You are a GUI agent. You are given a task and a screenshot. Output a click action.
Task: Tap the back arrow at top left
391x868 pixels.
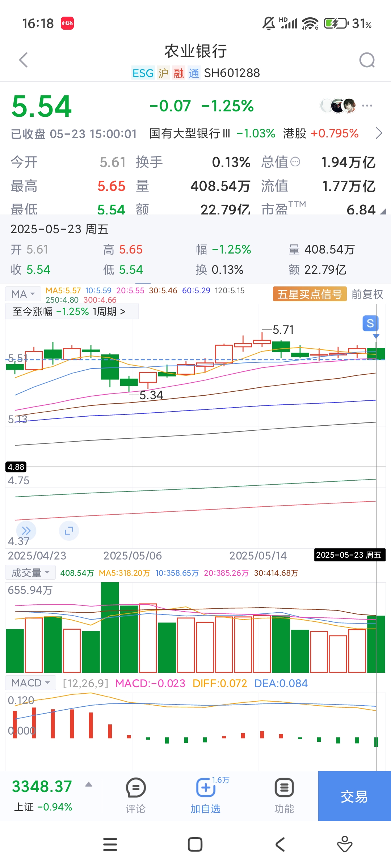pos(24,60)
